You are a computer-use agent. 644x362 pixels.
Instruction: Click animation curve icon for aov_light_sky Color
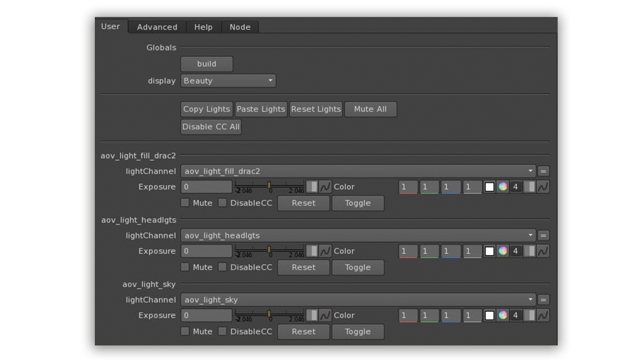click(543, 316)
